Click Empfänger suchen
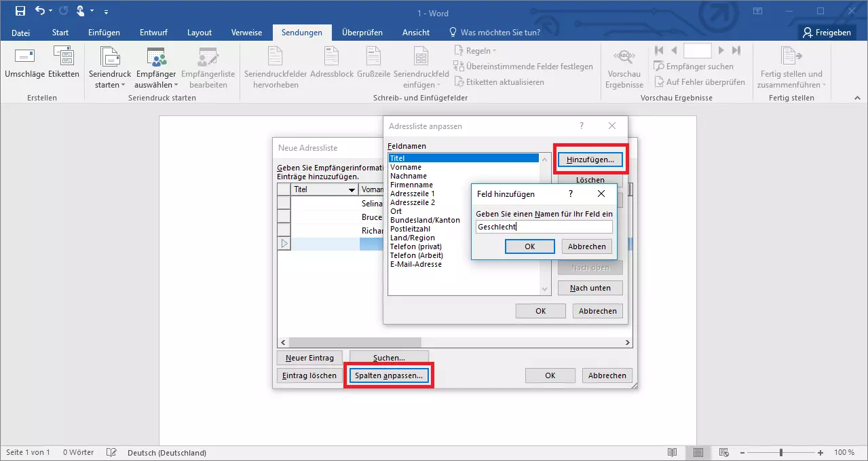 (x=694, y=67)
